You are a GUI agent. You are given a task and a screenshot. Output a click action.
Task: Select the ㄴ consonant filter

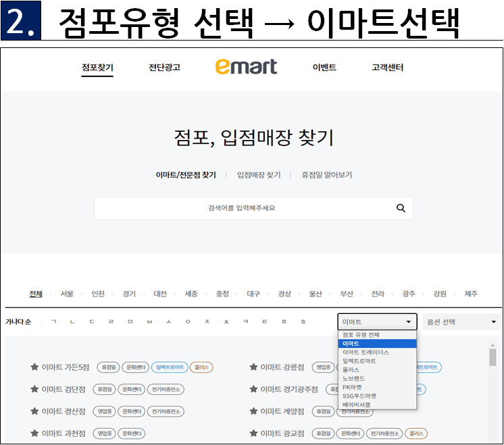(73, 321)
